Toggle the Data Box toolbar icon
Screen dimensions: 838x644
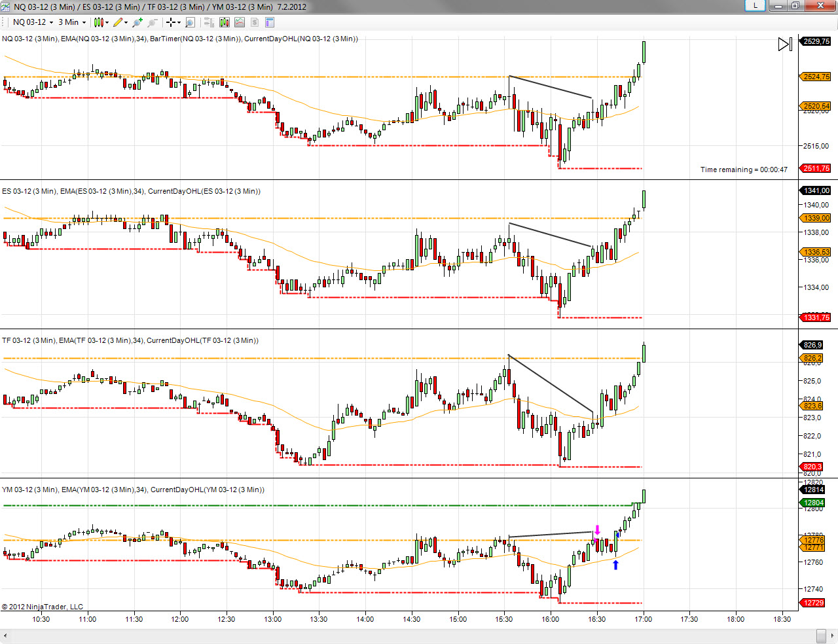point(209,22)
